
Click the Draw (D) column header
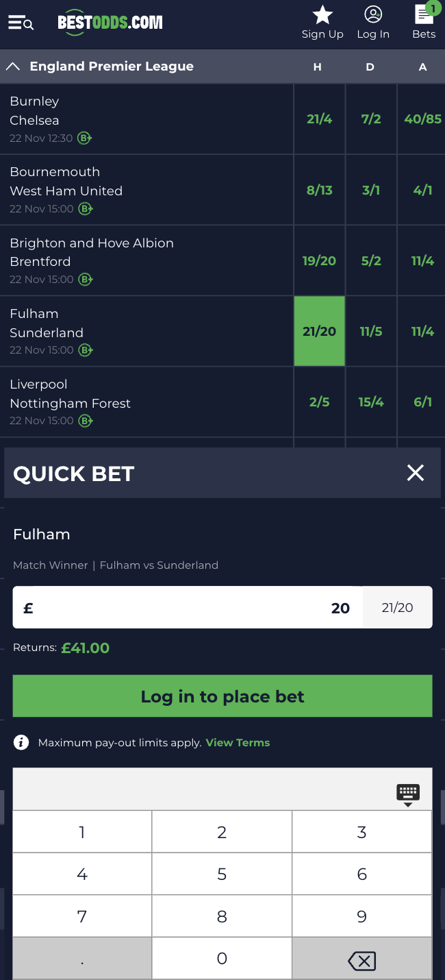370,66
